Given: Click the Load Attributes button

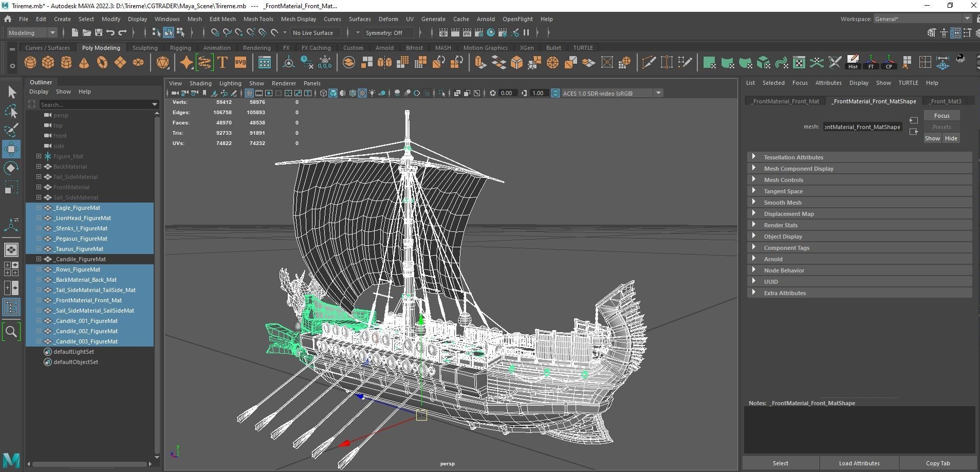Looking at the screenshot, I should point(859,463).
